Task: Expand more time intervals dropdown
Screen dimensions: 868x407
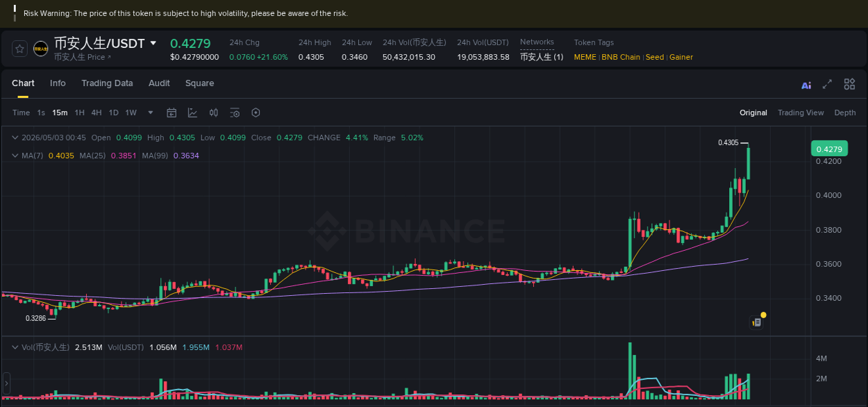Action: coord(151,113)
